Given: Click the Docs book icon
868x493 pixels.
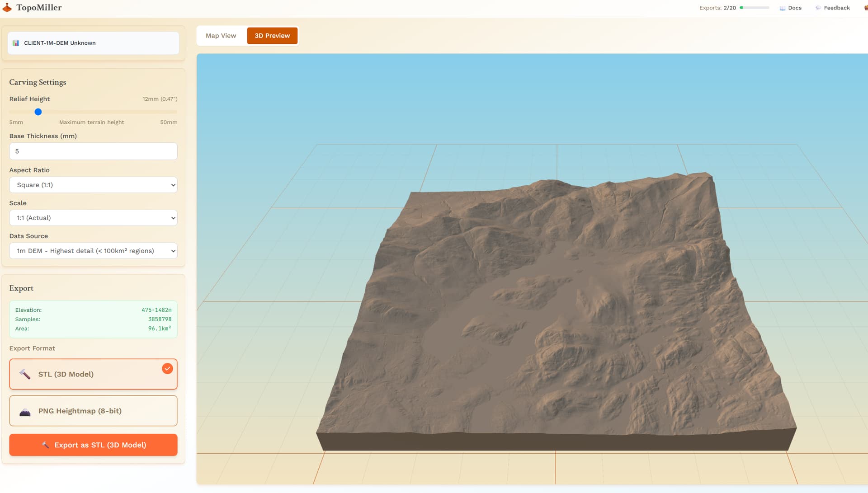Looking at the screenshot, I should (x=782, y=8).
